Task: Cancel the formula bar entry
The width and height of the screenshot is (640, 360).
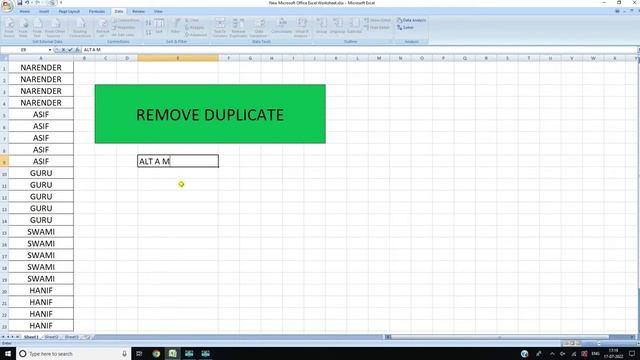Action: 63,50
